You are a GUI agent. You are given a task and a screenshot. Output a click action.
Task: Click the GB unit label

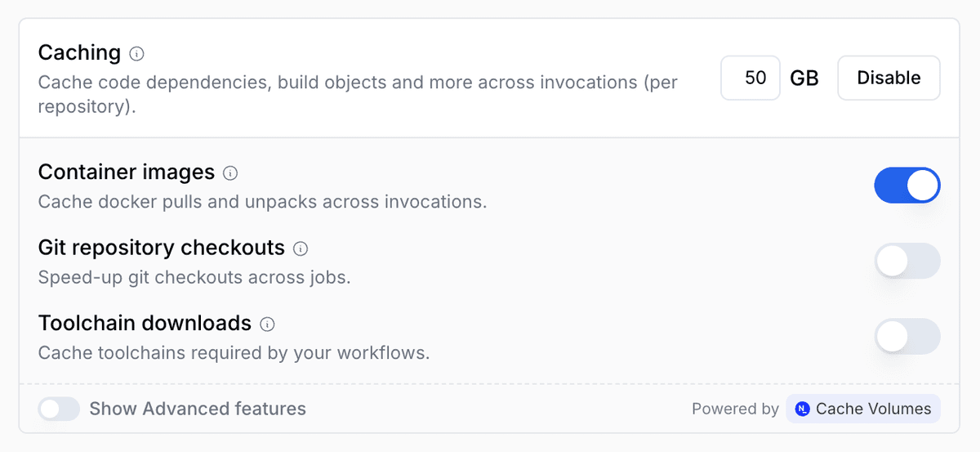coord(804,78)
